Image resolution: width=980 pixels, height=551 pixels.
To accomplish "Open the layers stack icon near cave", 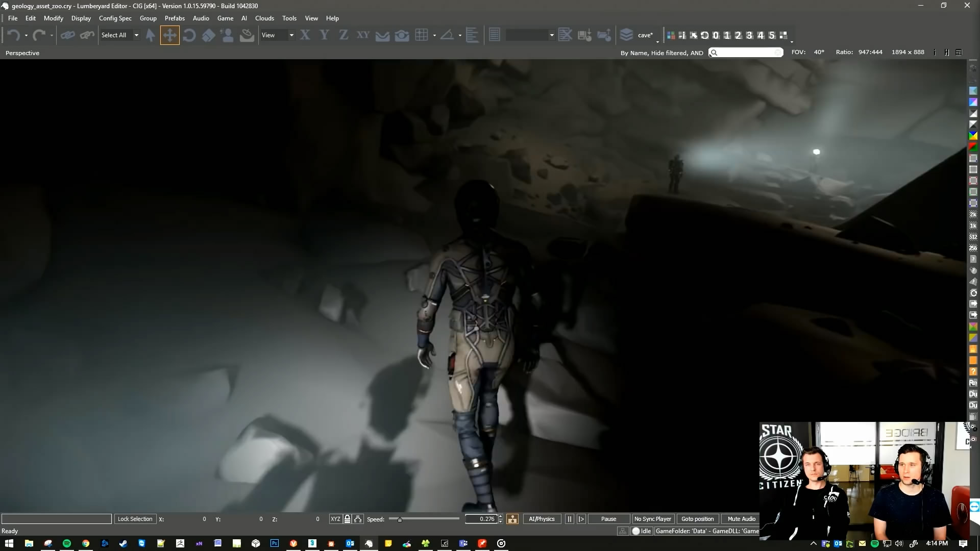I will (x=626, y=35).
